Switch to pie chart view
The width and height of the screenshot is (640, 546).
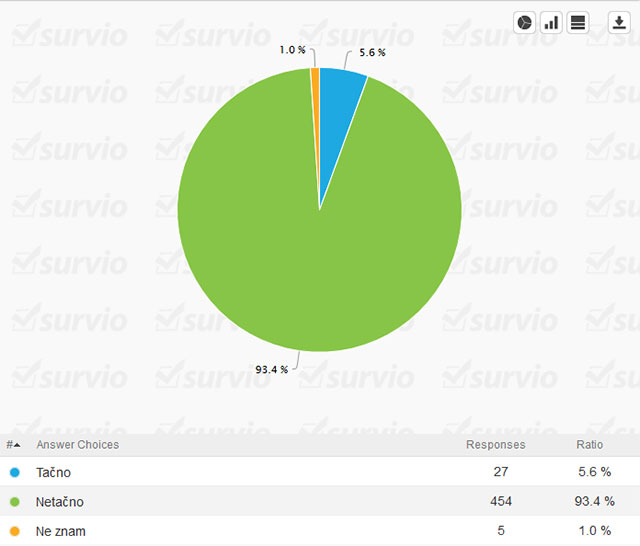pos(525,23)
